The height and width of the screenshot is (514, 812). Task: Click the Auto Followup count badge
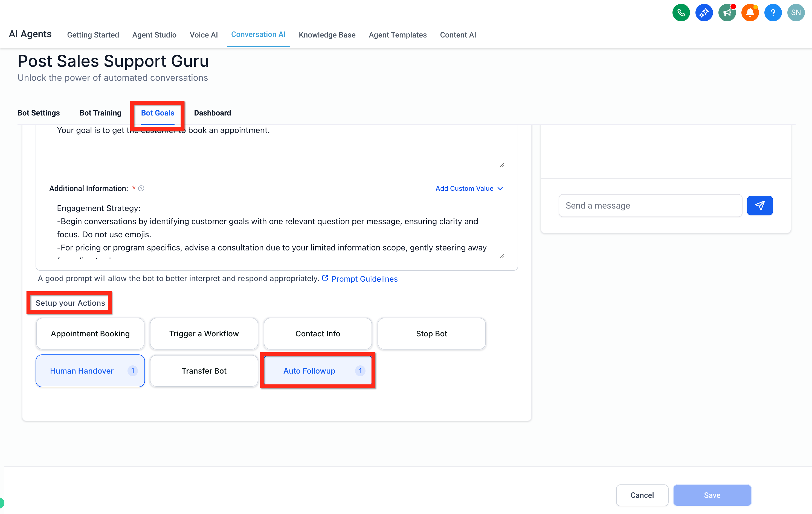click(360, 371)
